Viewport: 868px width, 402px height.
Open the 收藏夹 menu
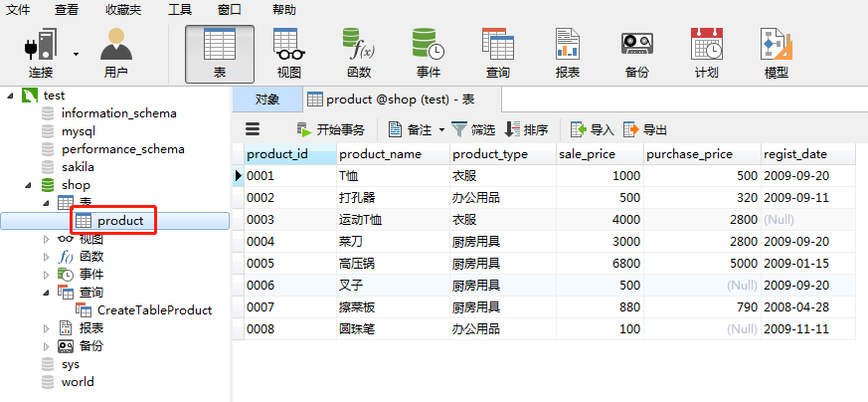coord(123,9)
